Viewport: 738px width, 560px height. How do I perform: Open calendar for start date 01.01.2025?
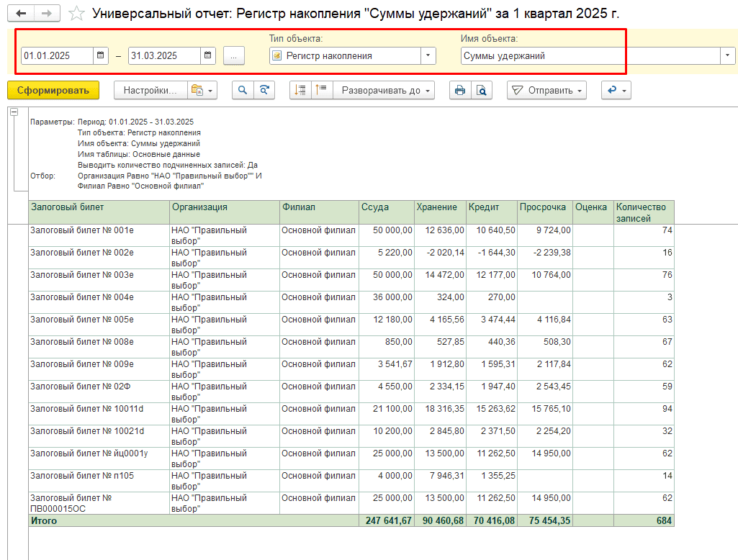point(101,55)
